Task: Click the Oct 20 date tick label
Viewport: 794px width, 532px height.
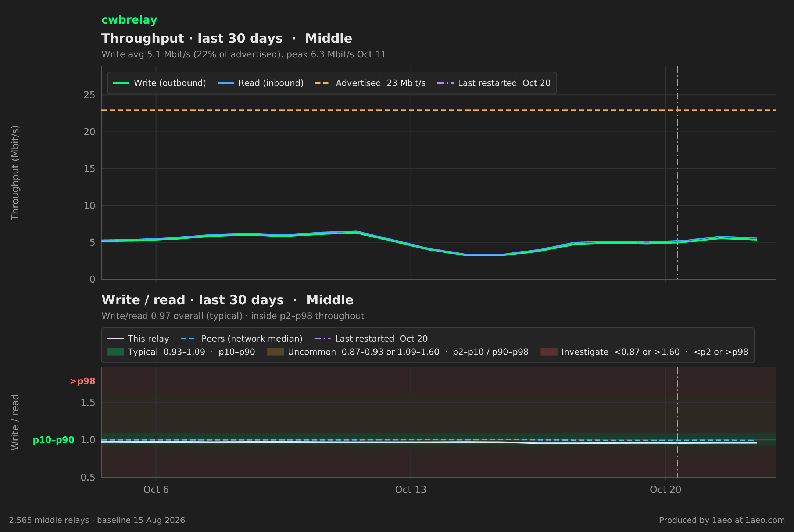Action: 666,490
